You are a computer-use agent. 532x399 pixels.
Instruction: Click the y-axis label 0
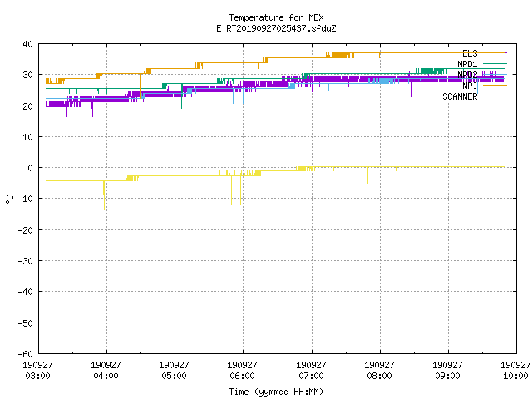(31, 168)
